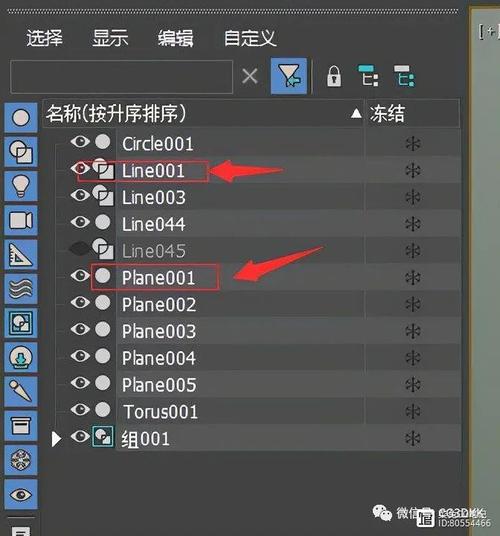The height and width of the screenshot is (536, 500).
Task: Expand the 组001 group tree arrow
Action: tap(56, 439)
